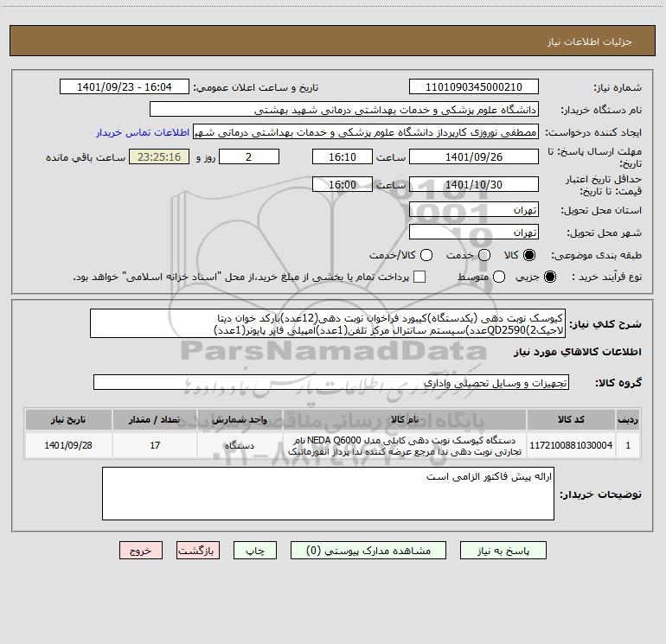This screenshot has width=666, height=644.
Task: Click the delivery city field تهران
Action: click(474, 233)
